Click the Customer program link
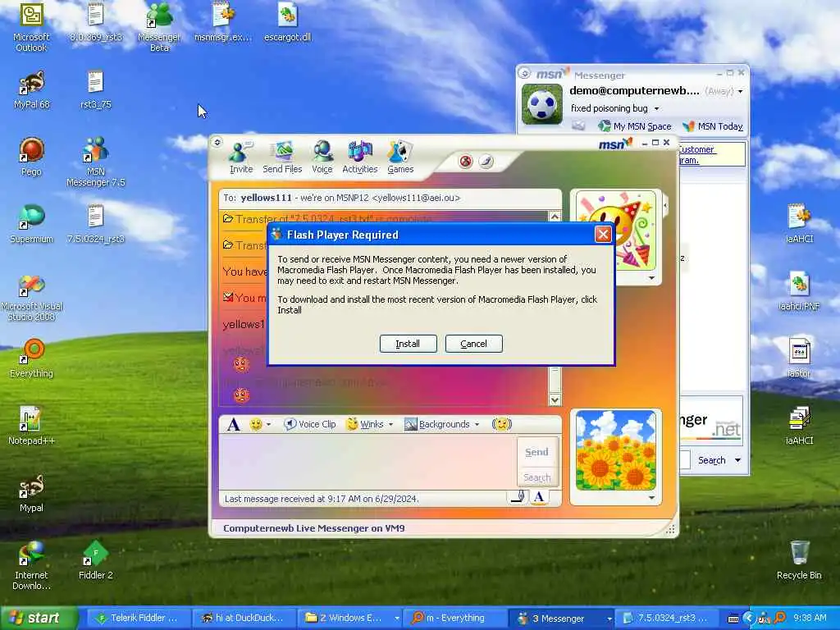Image resolution: width=840 pixels, height=630 pixels. pos(696,155)
